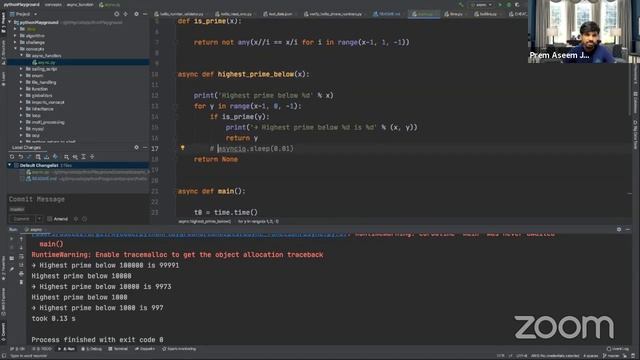Collapse the async_function folder
Screen dimensions: 640x360
21,56
